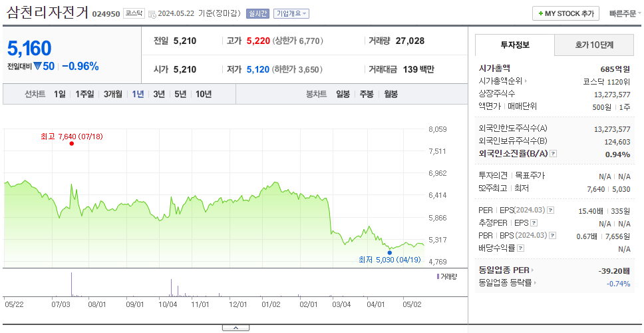Click the 전일 value 5,210
The height and width of the screenshot is (333, 644).
coord(185,41)
